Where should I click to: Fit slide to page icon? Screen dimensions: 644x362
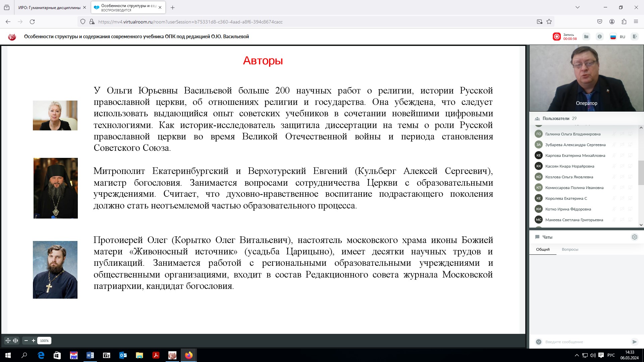tap(8, 341)
